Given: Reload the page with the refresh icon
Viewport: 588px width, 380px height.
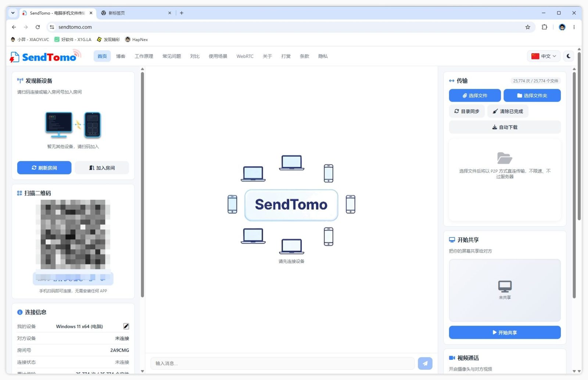Looking at the screenshot, I should pos(37,27).
